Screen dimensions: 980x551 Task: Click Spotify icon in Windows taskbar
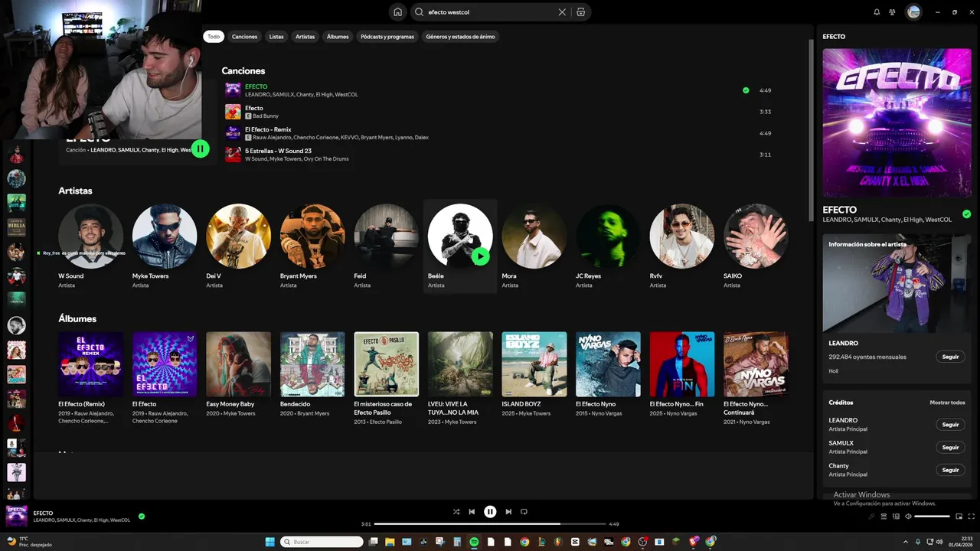click(x=474, y=542)
